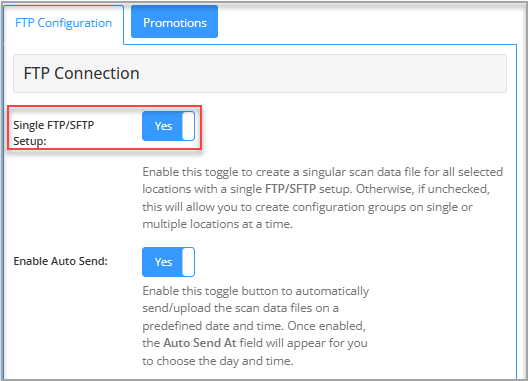Click the "Single FTP/SFTP Setup:" label

click(54, 133)
